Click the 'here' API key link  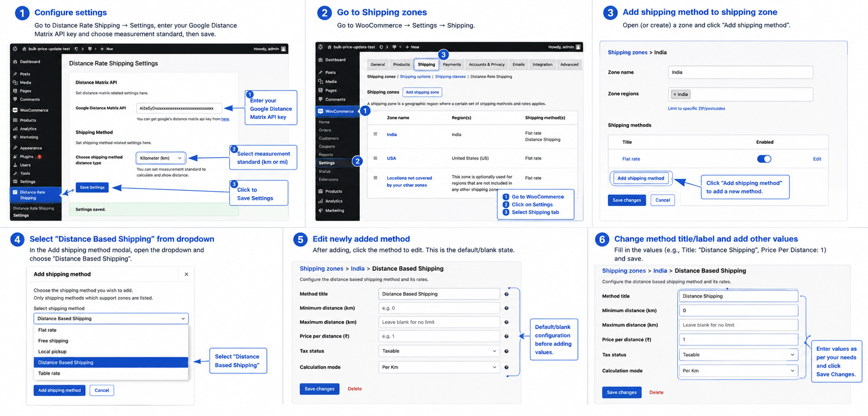click(225, 119)
